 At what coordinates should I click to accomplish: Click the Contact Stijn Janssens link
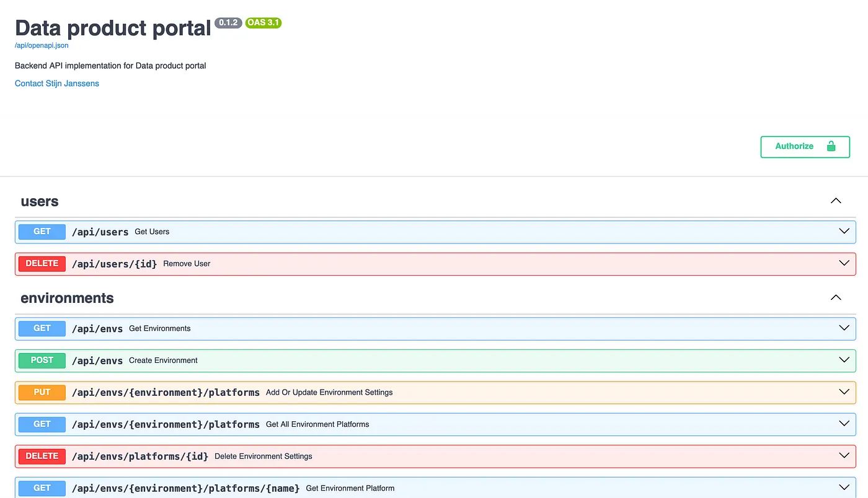tap(57, 84)
